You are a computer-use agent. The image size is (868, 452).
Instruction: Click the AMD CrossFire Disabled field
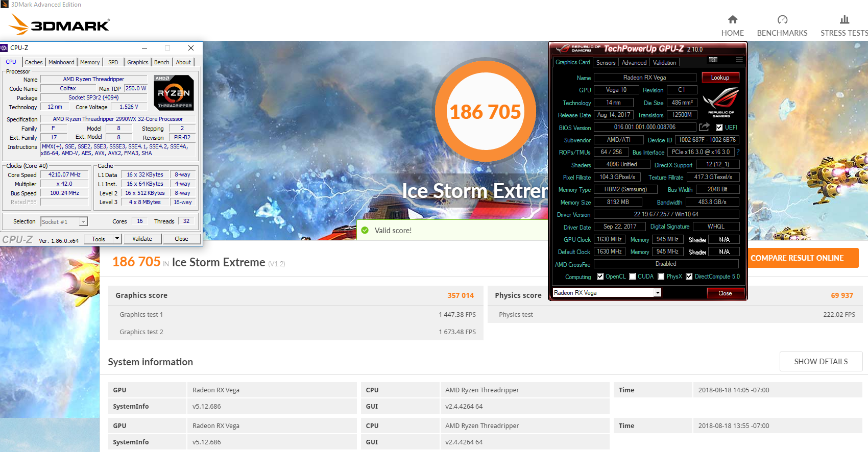point(666,264)
